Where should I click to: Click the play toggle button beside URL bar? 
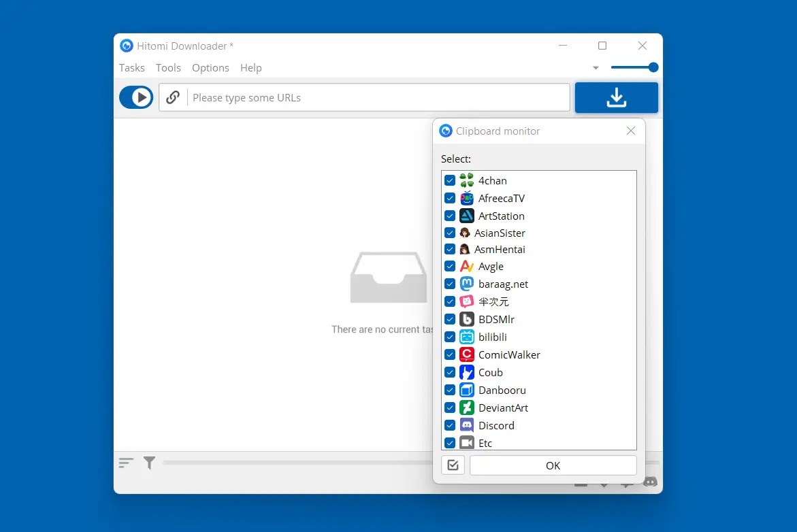(136, 97)
